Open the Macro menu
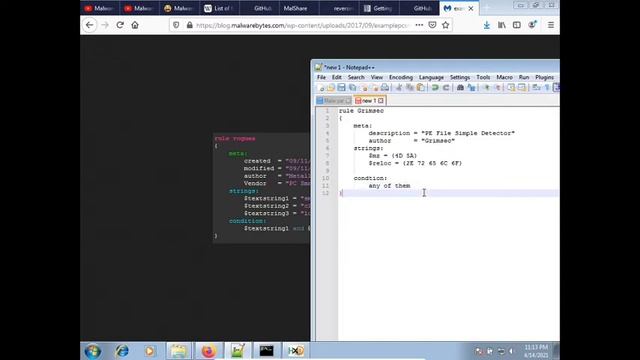Viewport: 640px width, 360px height. click(x=504, y=77)
